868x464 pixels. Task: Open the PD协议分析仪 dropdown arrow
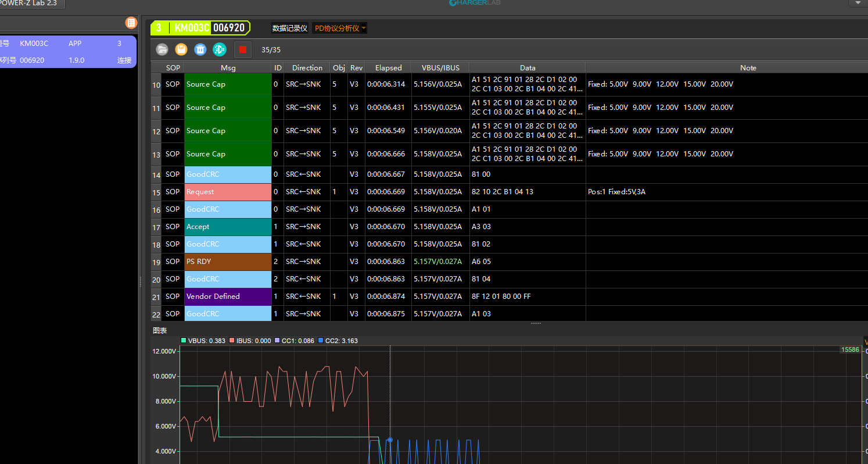364,28
